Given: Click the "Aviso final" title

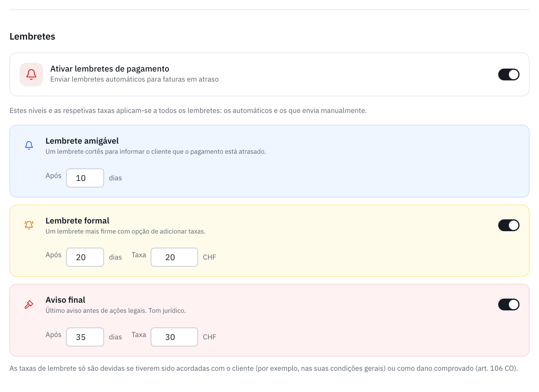Looking at the screenshot, I should coord(65,300).
